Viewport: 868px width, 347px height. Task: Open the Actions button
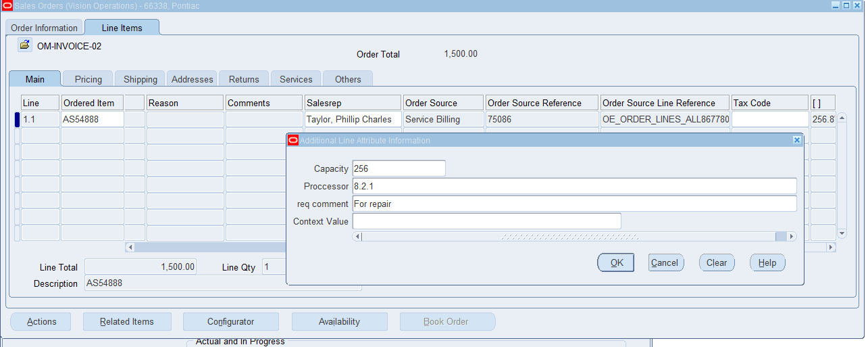(x=41, y=321)
